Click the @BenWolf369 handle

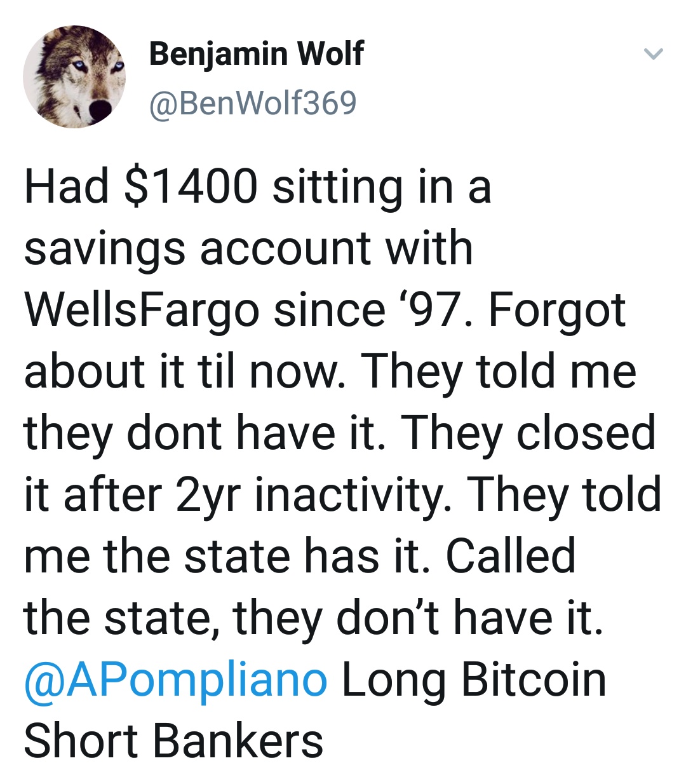pos(253,102)
